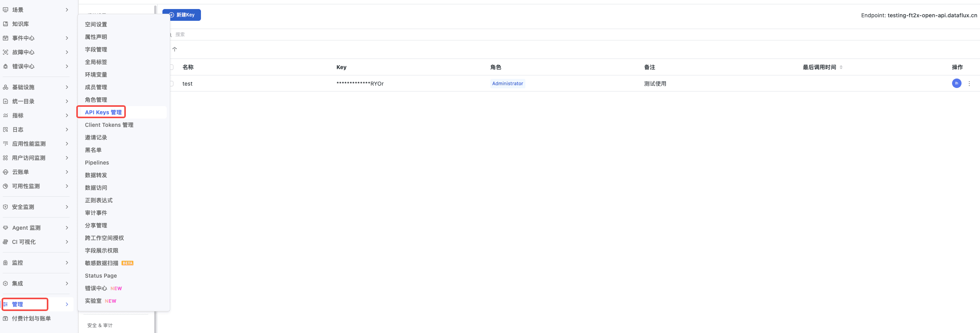Click the 知识库 sidebar icon

pos(6,24)
